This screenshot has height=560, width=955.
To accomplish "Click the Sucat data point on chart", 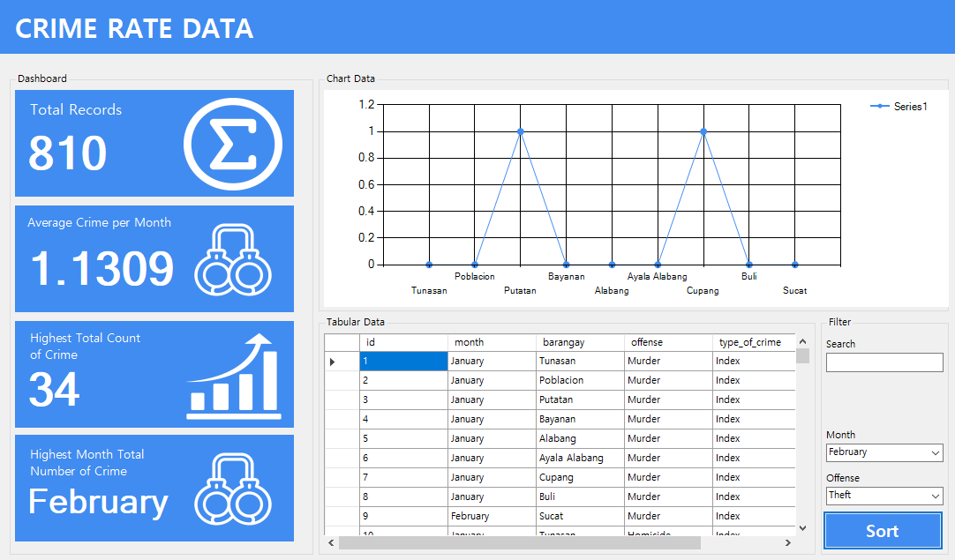I will coord(795,265).
